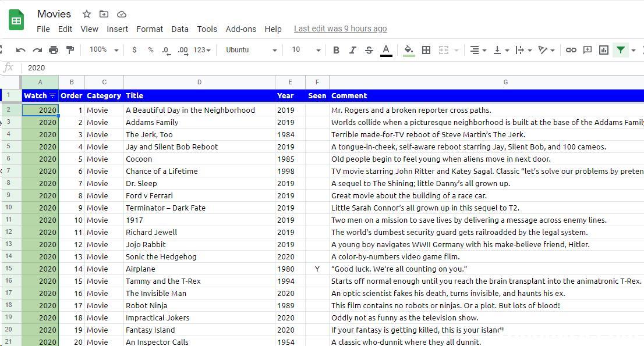Open the borders tool

[x=426, y=50]
